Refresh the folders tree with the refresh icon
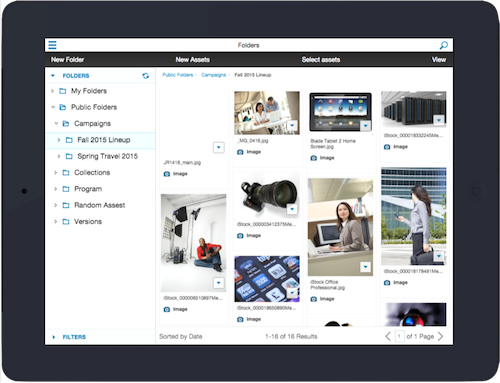Viewport: 500px width, 383px height. pos(146,76)
